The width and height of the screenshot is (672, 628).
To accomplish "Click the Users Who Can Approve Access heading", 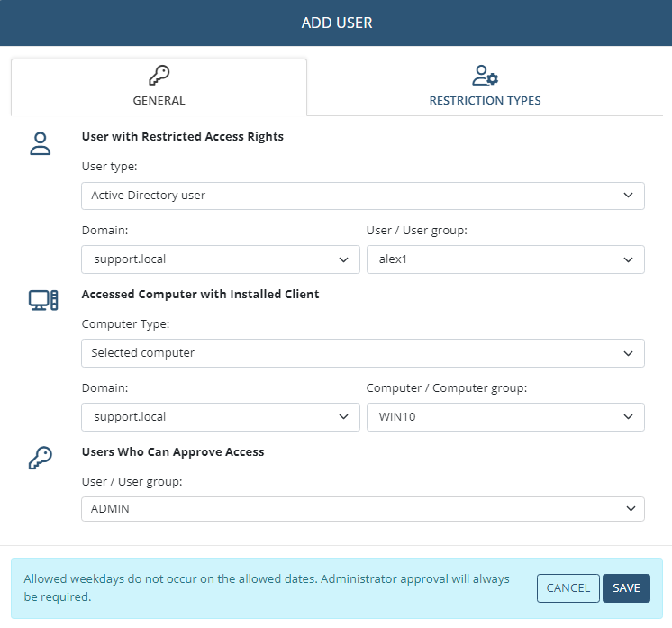I will [172, 451].
